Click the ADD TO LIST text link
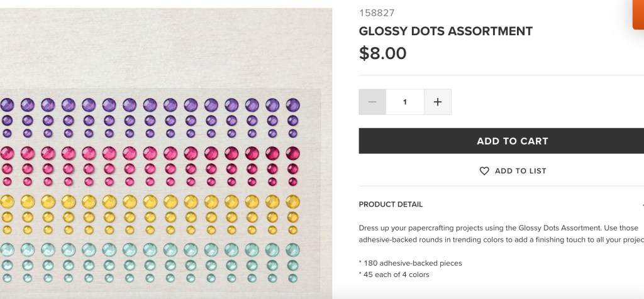 click(520, 171)
